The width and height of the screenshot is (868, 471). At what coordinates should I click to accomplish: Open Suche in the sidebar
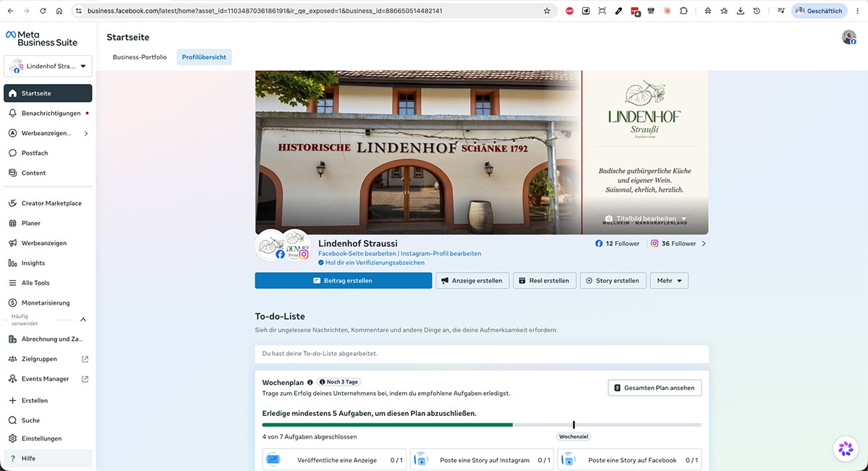click(48, 420)
